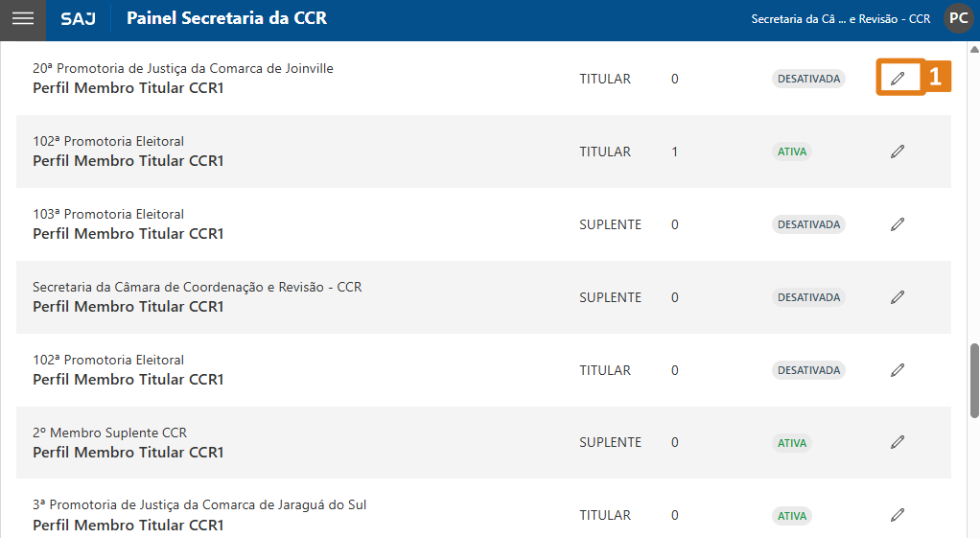Viewport: 980px width, 538px height.
Task: Click the ATIVA badge for the 102ª Promotoria Eleitoral row
Action: coord(792,152)
